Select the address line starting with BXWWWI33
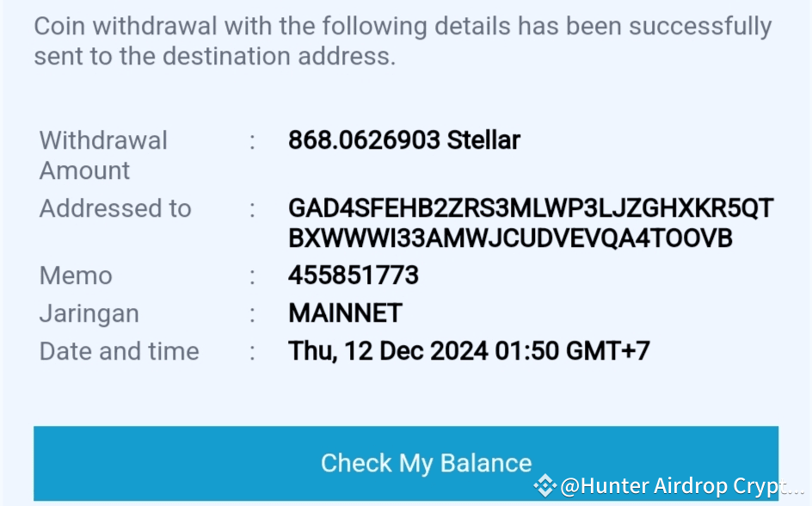This screenshot has width=812, height=506. coord(510,238)
